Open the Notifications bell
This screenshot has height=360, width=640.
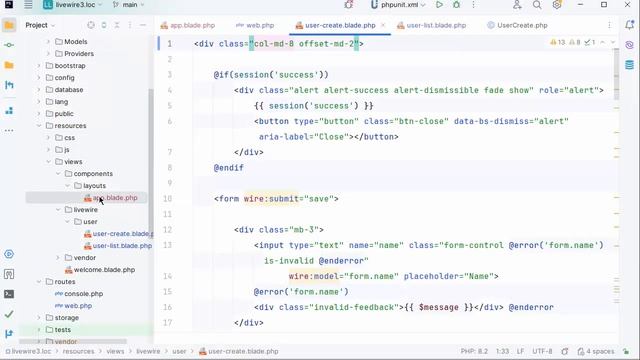(629, 25)
